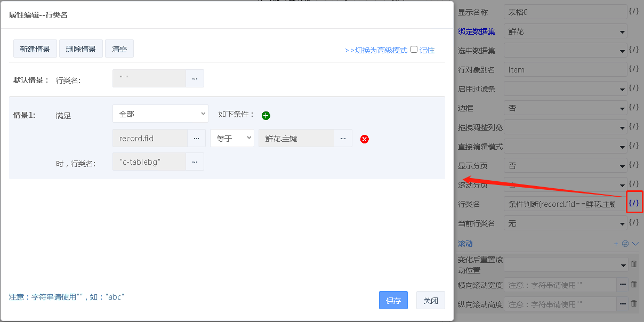The image size is (644, 322).
Task: Open the expression editor for 行类名
Action: [633, 203]
